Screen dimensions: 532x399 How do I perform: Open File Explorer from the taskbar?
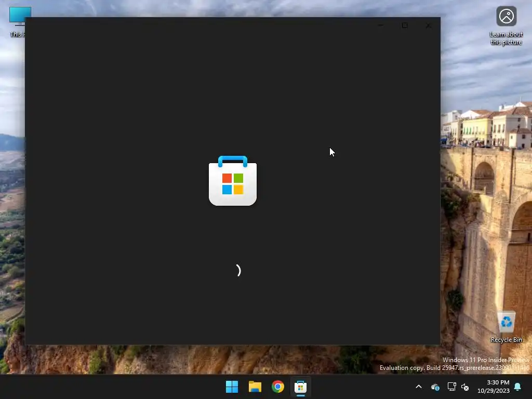255,387
